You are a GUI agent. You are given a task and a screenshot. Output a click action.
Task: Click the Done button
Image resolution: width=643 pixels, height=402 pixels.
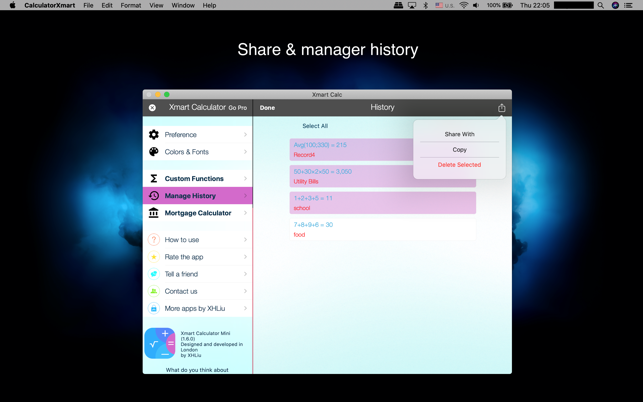pyautogui.click(x=267, y=107)
